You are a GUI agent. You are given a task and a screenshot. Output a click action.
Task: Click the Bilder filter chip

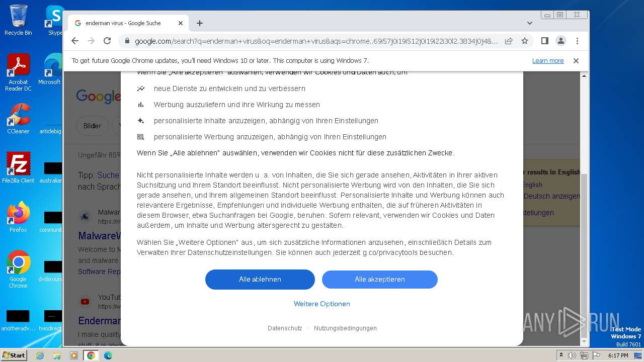pos(92,126)
